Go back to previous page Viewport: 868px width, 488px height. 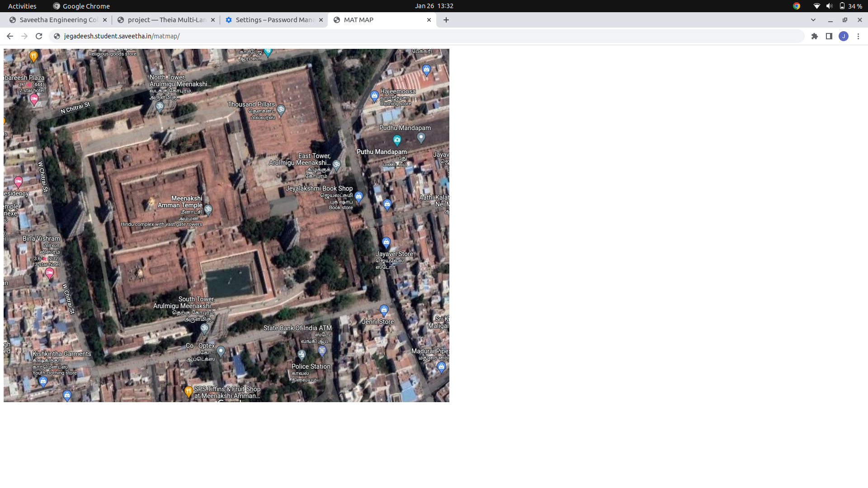(x=10, y=36)
